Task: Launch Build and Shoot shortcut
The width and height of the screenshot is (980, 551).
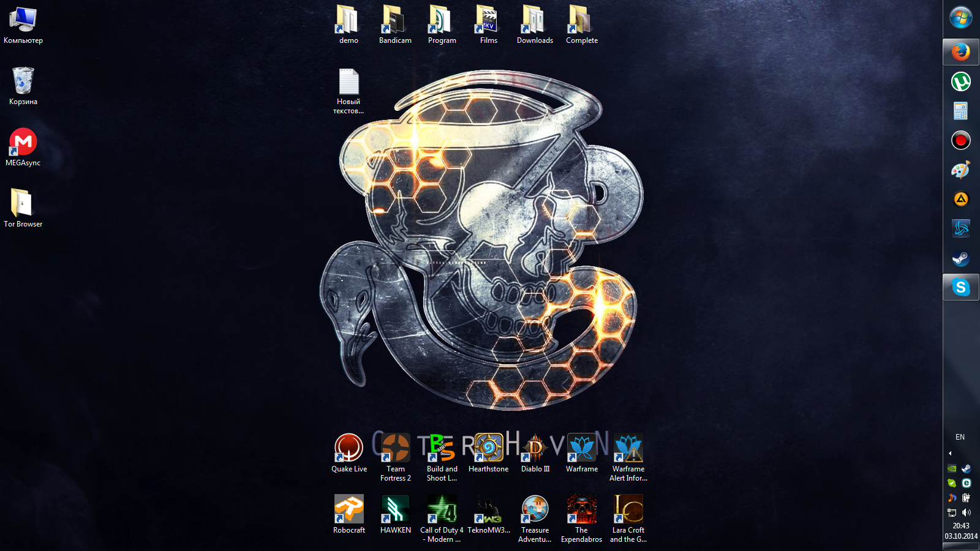Action: (442, 458)
